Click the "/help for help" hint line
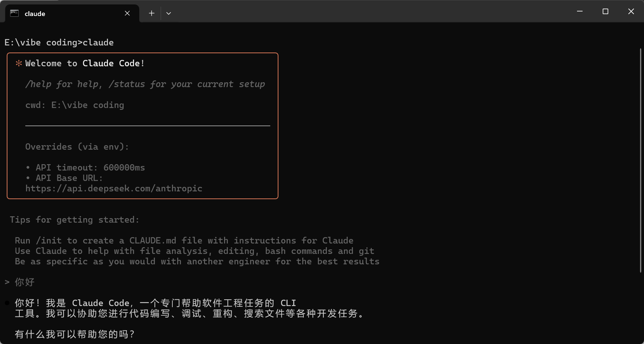 coord(145,84)
